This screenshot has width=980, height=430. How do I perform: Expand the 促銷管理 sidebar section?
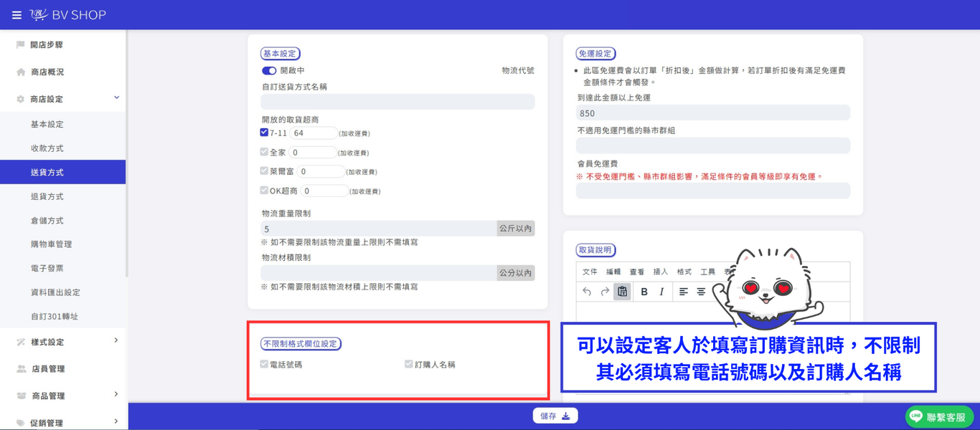point(116,421)
